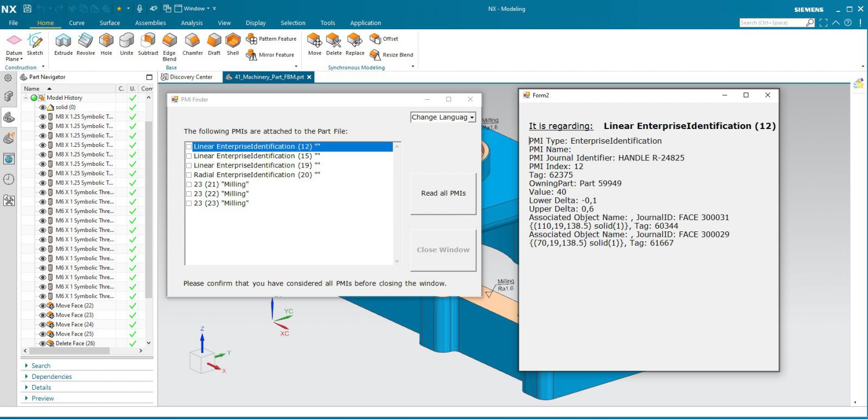Open the Sketch tool
Screen dimensions: 868x419
35,43
